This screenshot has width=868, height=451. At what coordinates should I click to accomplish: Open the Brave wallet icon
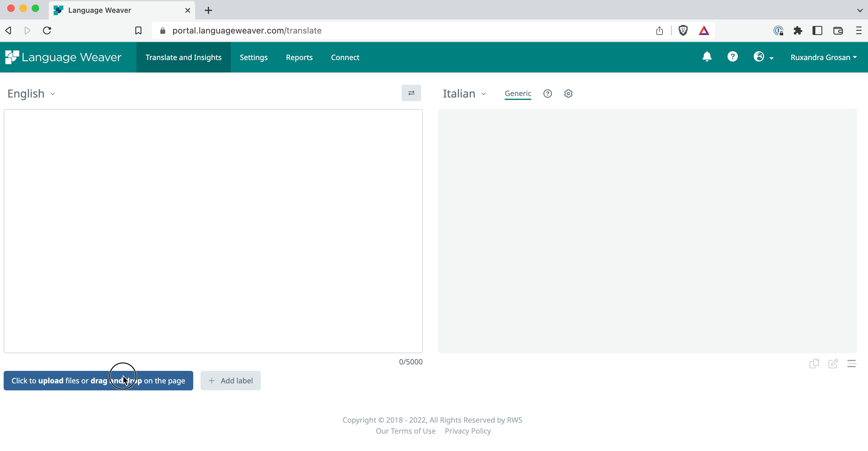coord(838,31)
